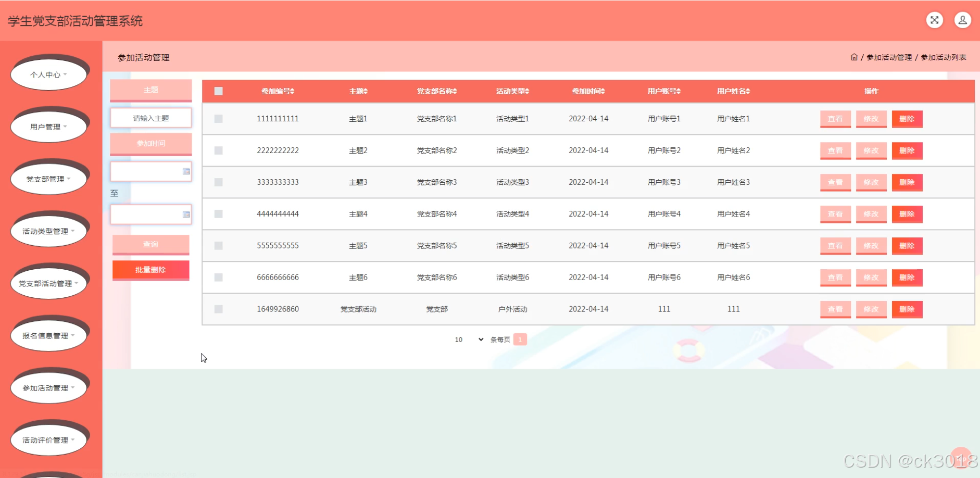Expand the 报名信息管理 sidebar menu
This screenshot has height=478, width=980.
coord(48,336)
